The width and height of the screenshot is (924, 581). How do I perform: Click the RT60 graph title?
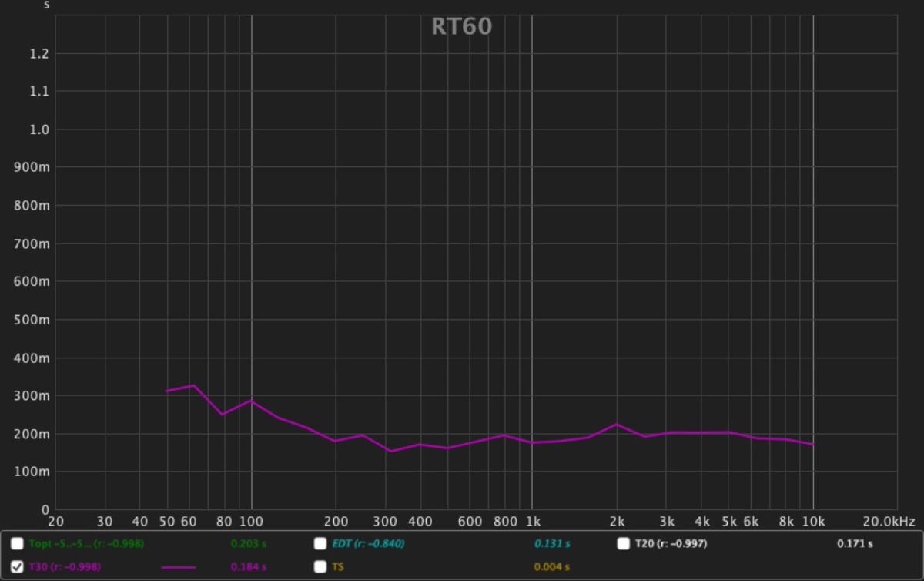click(x=461, y=27)
